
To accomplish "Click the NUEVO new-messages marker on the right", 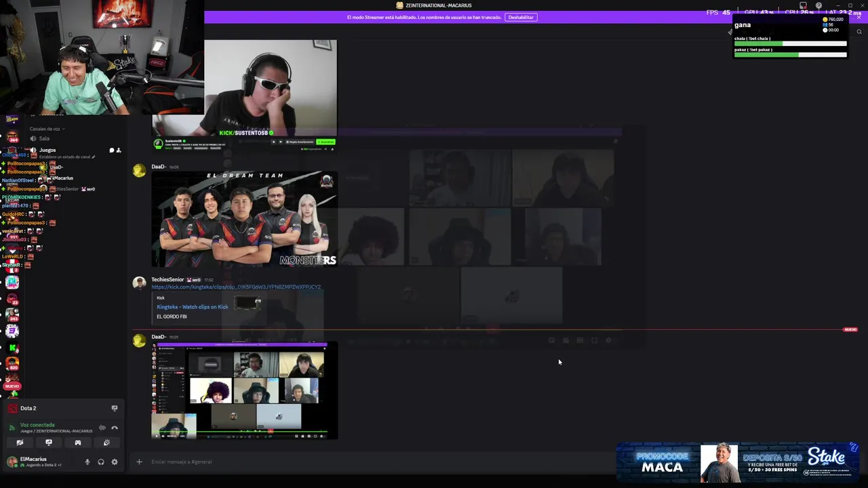I will coord(850,329).
